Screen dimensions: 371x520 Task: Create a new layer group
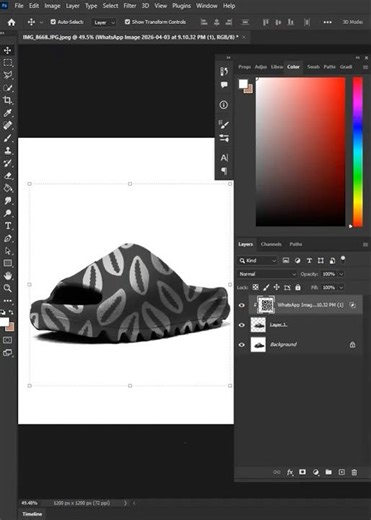329,472
